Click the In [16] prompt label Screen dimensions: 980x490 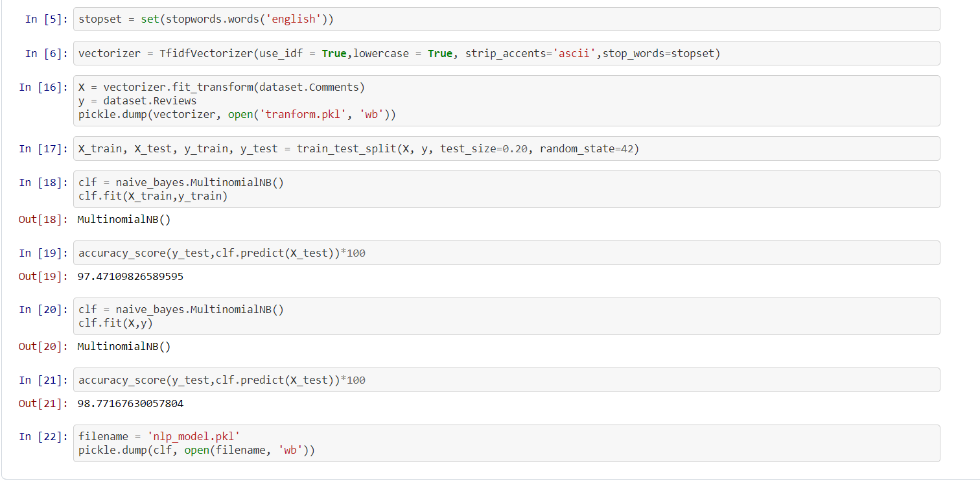43,87
